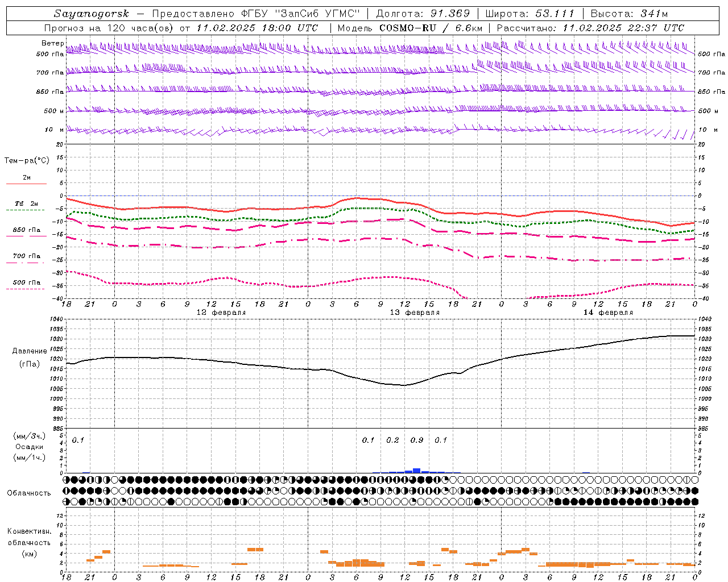
Task: Click the 'Давление' pressure panel label
Action: coord(30,351)
